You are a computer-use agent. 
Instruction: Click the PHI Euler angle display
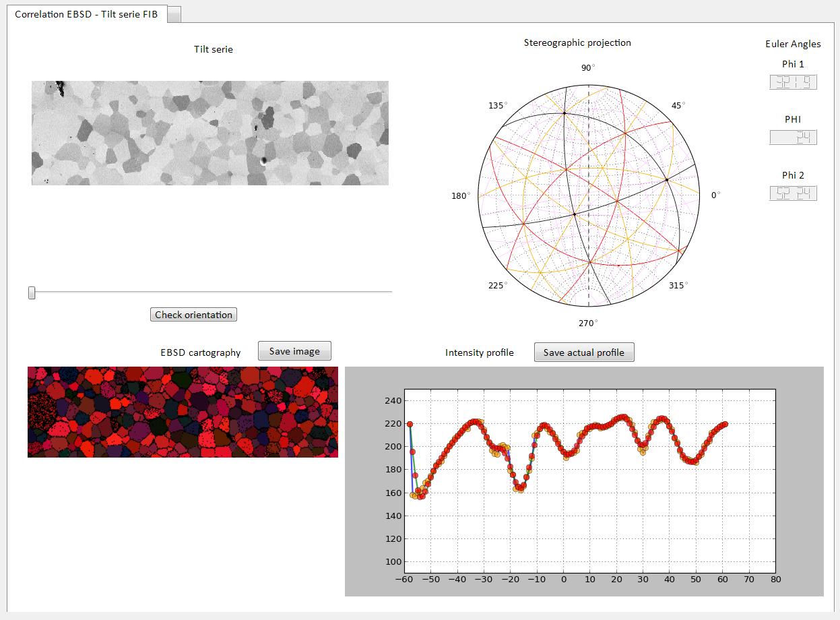[x=793, y=137]
